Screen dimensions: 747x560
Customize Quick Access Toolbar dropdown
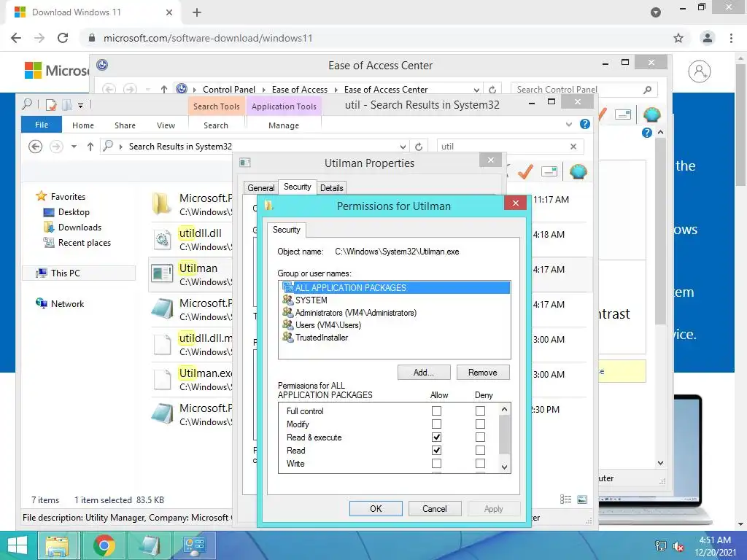point(80,105)
